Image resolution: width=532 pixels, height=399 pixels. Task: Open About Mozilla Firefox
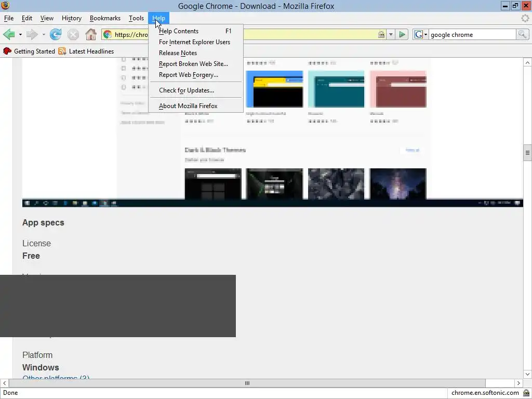click(196, 106)
